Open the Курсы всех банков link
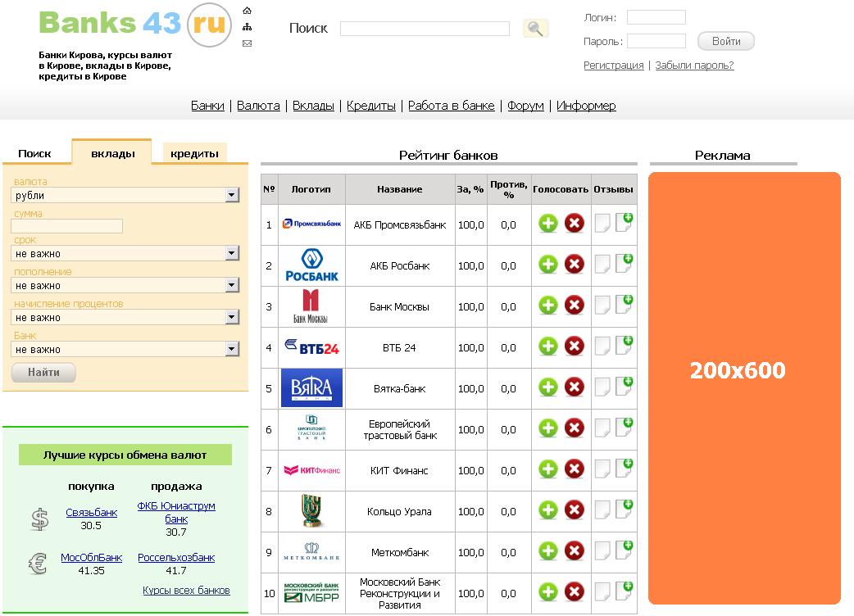 (186, 591)
